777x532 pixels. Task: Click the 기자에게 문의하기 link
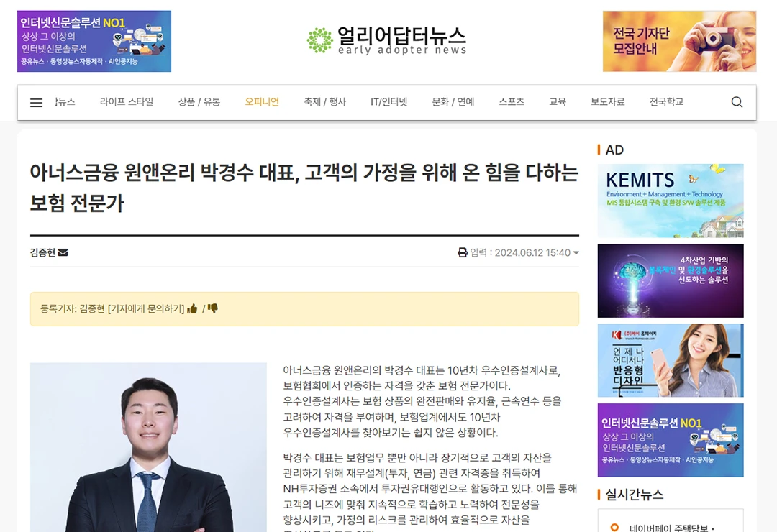(x=146, y=309)
